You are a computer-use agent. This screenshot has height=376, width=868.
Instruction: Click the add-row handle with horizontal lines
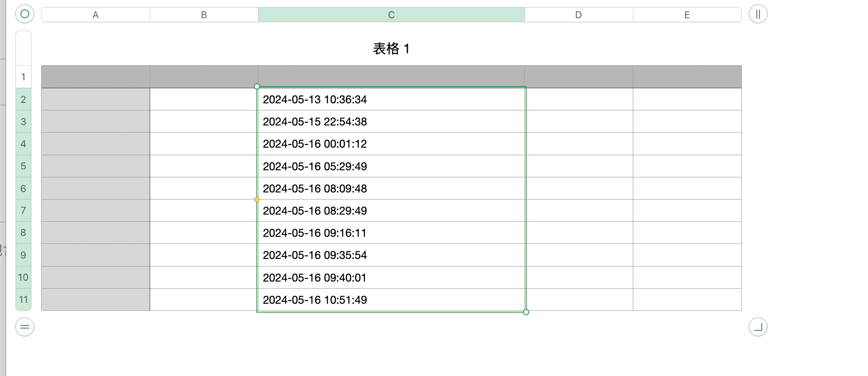(25, 327)
